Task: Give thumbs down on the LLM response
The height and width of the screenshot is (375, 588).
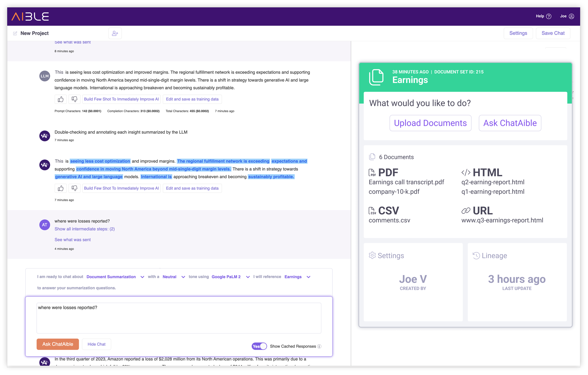Action: 74,99
